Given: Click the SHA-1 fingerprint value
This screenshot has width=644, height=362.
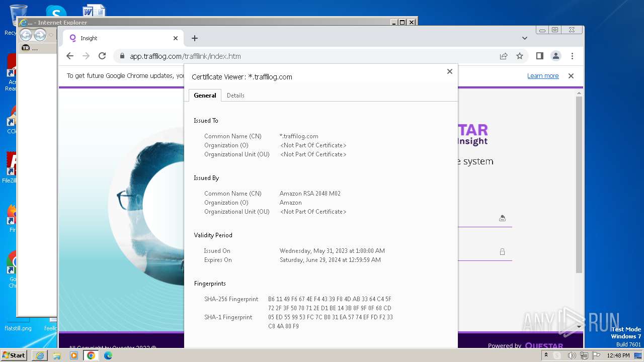Looking at the screenshot, I should coord(331,322).
